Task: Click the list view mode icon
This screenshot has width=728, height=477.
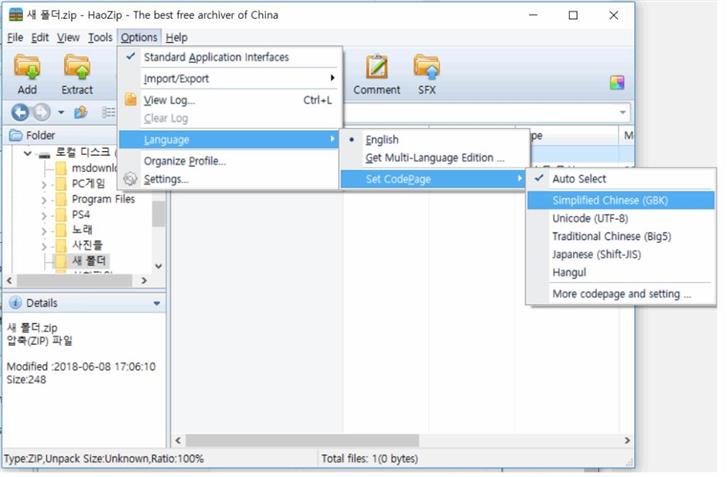Action: [x=109, y=112]
